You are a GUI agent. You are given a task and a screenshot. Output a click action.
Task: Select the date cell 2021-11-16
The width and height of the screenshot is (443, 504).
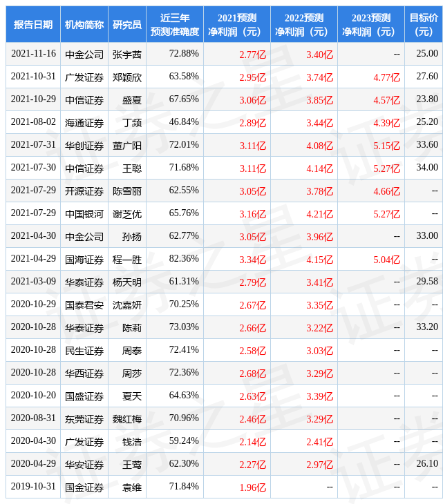33,53
